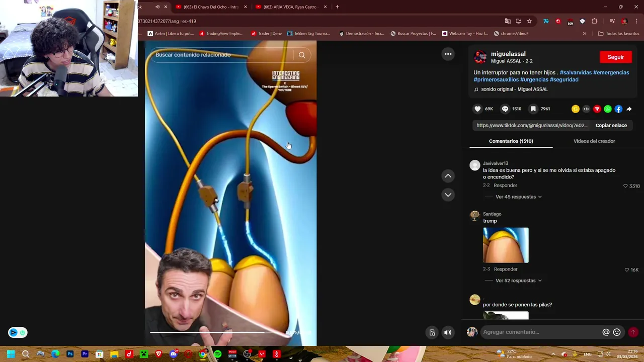Open the extension with the 169 badge
The height and width of the screenshot is (362, 644).
click(570, 22)
